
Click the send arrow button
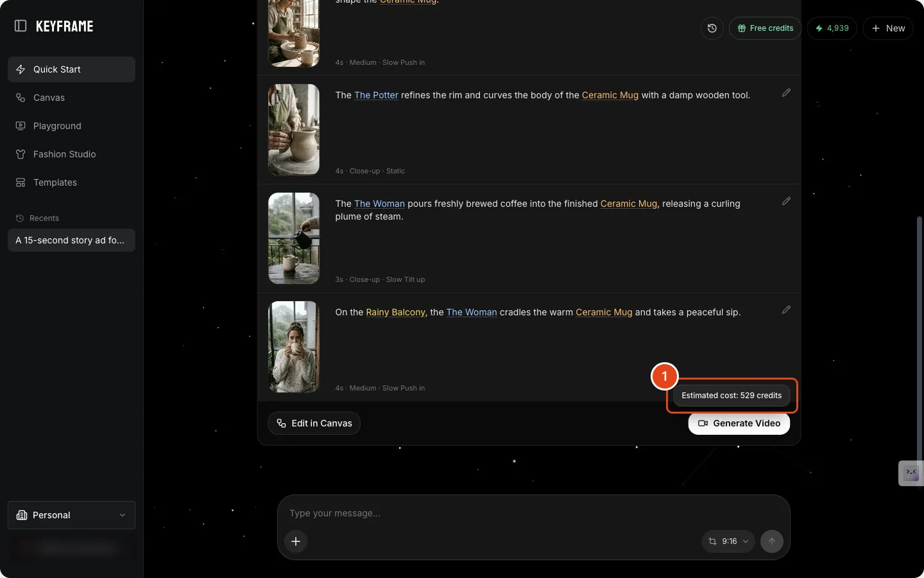[772, 541]
